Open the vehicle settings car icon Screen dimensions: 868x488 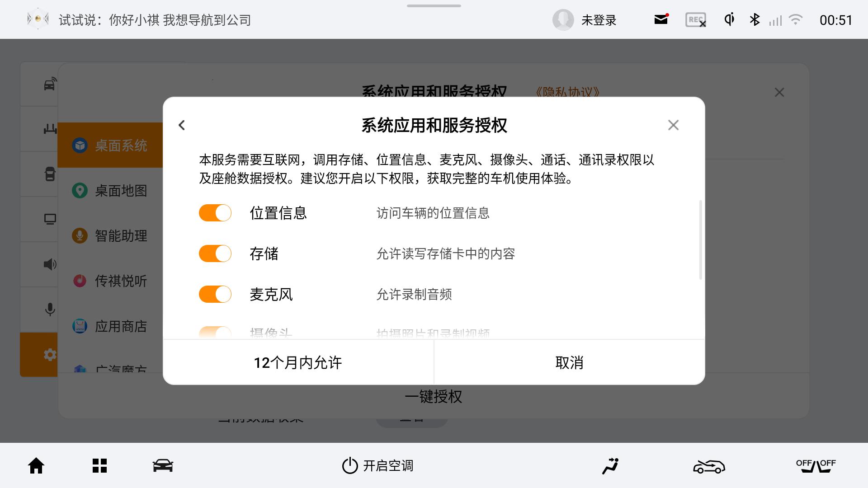click(x=163, y=465)
